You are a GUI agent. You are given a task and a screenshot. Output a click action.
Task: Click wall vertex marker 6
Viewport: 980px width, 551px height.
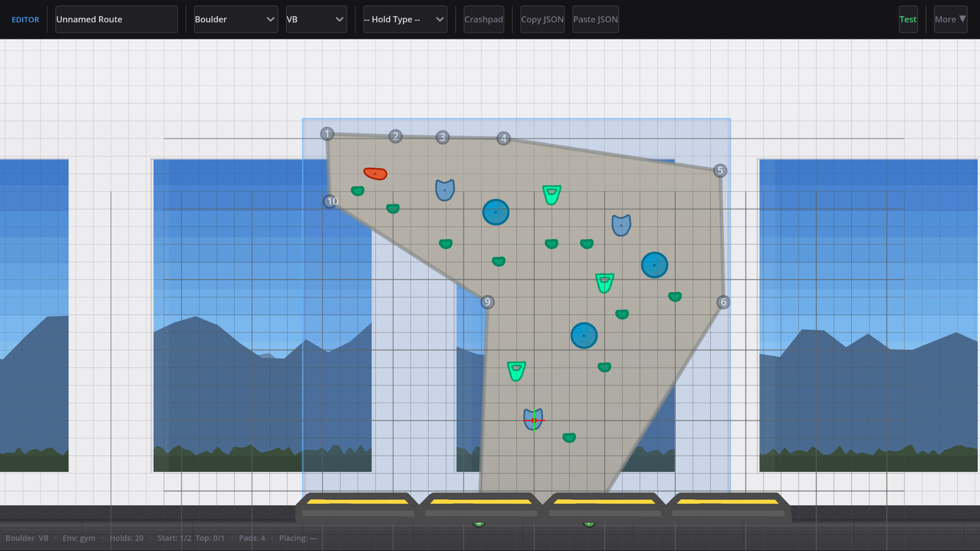(723, 302)
